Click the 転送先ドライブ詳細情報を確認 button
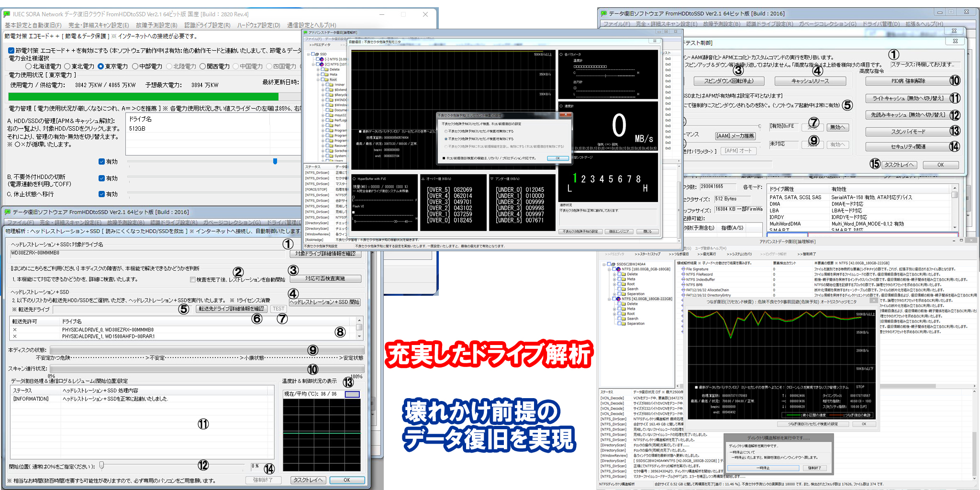Screen dimensions: 980x490 pyautogui.click(x=232, y=309)
